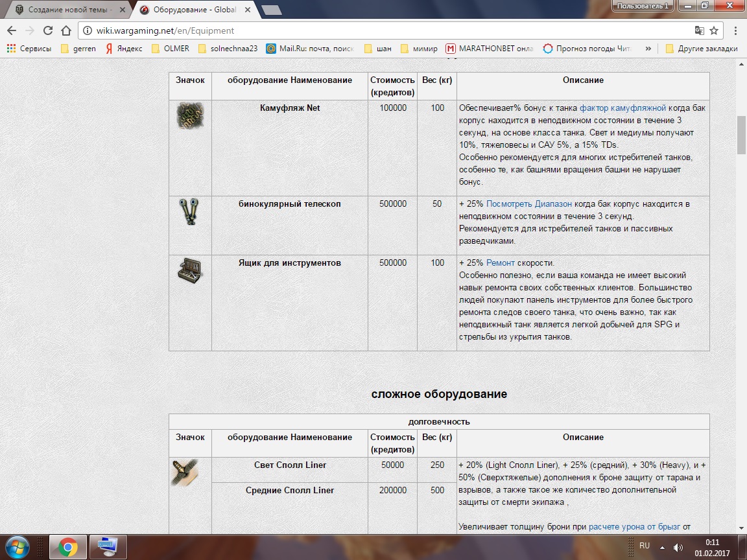This screenshot has width=747, height=560.
Task: Open Windows Start menu
Action: click(x=17, y=547)
